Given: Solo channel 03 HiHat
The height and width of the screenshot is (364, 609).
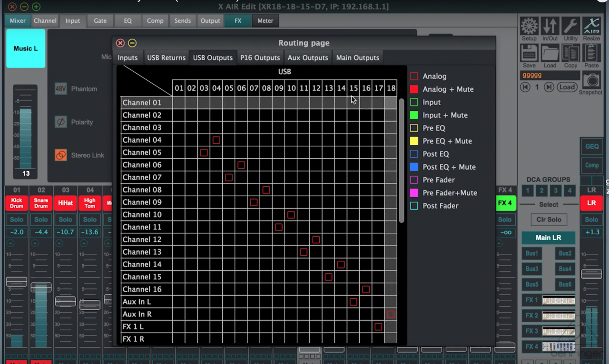Looking at the screenshot, I should pos(65,220).
